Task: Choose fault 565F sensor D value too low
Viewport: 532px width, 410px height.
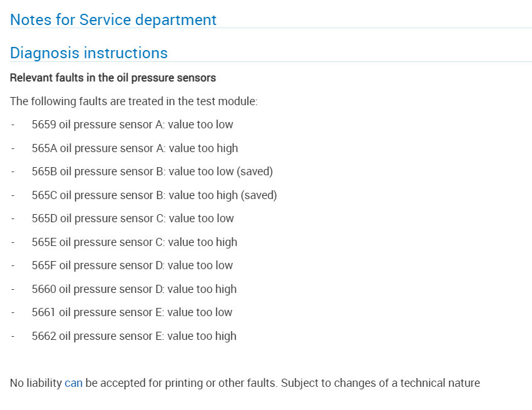Action: coord(132,265)
